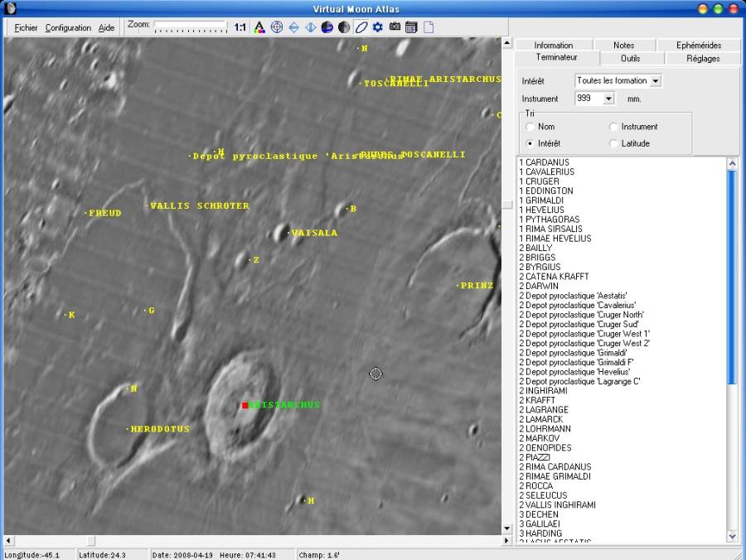The width and height of the screenshot is (746, 560).
Task: Click the list scrollbar down arrow
Action: coord(732,536)
